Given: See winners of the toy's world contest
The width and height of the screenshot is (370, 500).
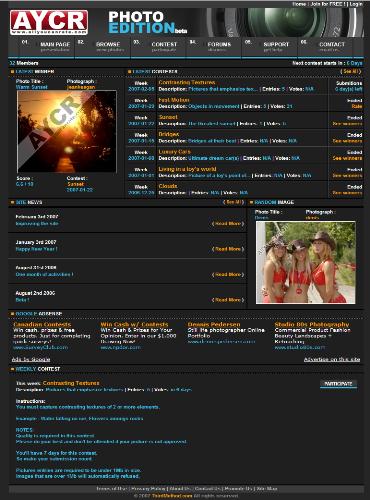Looking at the screenshot, I should point(347,176).
